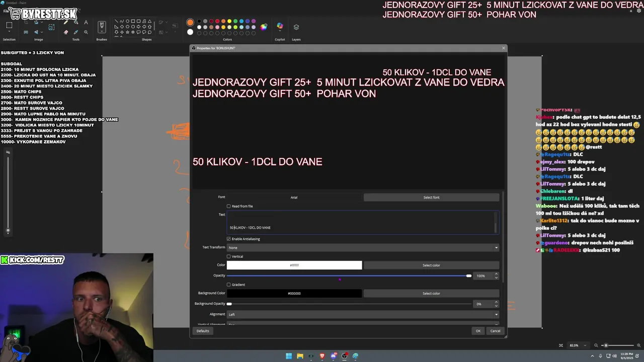Select the oval shape in Shapes gallery

coord(128,21)
